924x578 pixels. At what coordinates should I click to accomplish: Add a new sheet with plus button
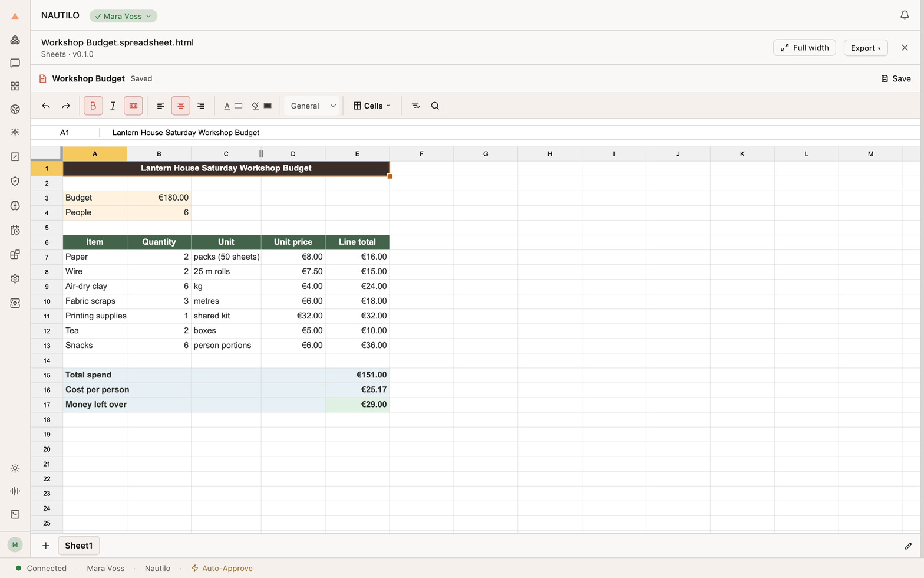click(x=45, y=546)
